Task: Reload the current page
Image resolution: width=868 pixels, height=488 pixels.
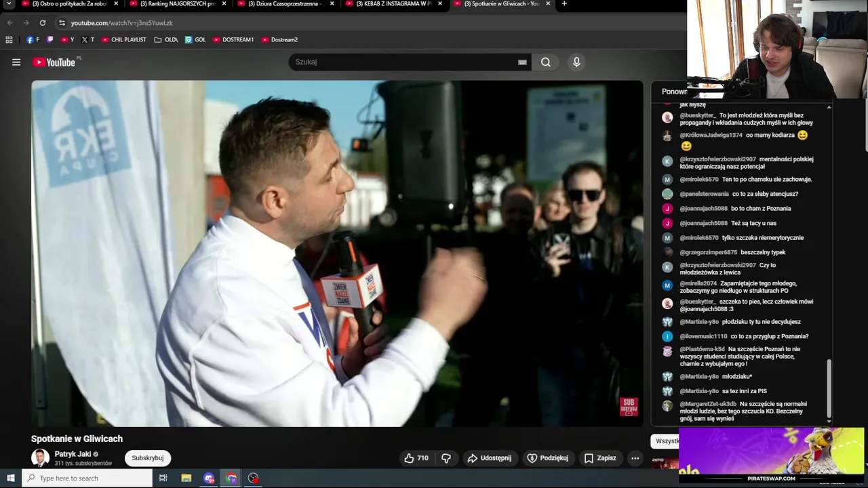Action: 42,23
